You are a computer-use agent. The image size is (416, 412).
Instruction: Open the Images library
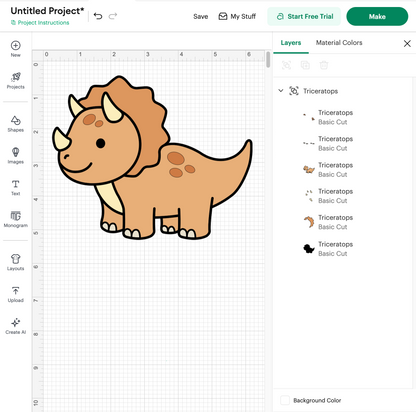[16, 156]
